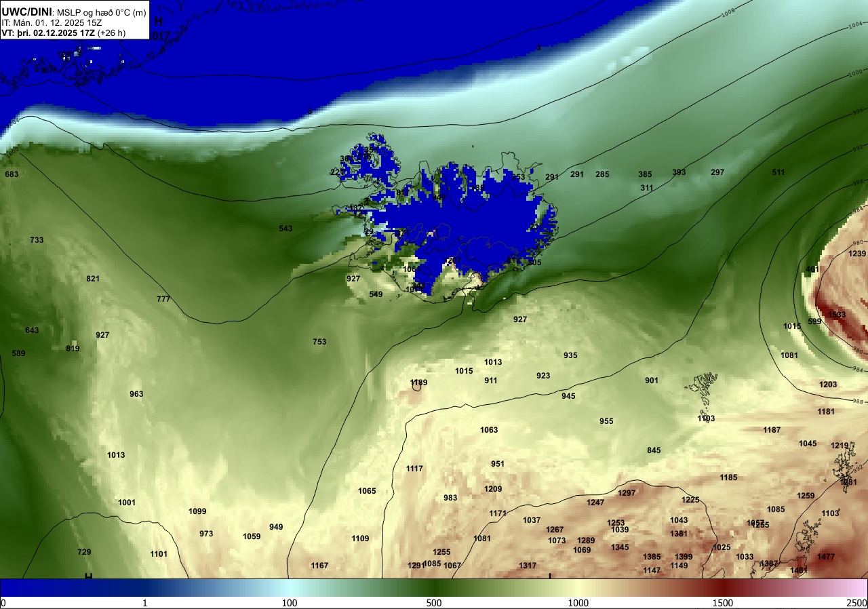Click the map value 955

606,421
